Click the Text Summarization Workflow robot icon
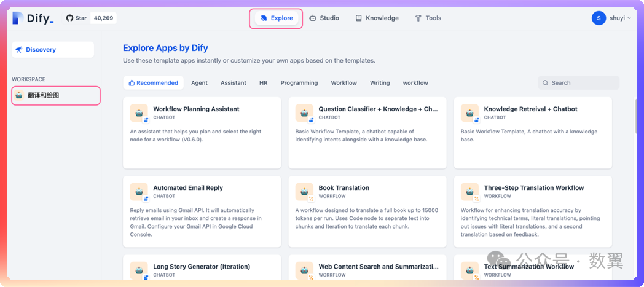This screenshot has height=287, width=644. pos(469,270)
